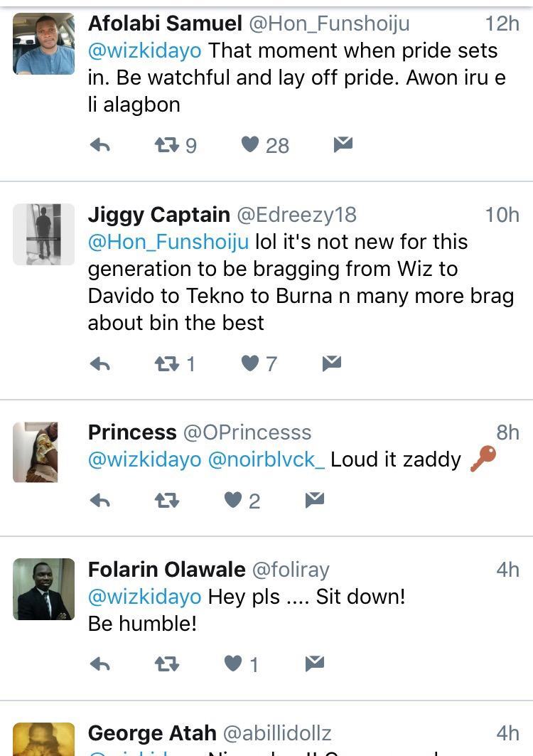Image resolution: width=533 pixels, height=756 pixels.
Task: View Afolabi Samuel's profile picture
Action: pos(44,44)
